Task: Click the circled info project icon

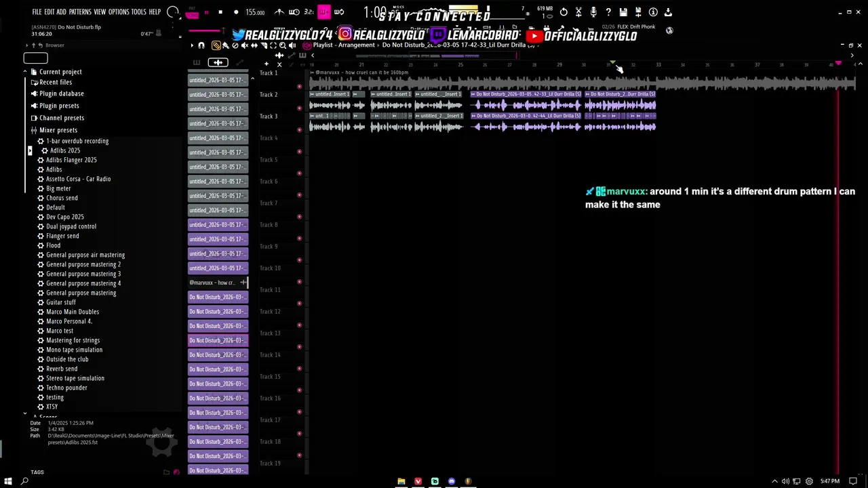Action: coord(653,12)
